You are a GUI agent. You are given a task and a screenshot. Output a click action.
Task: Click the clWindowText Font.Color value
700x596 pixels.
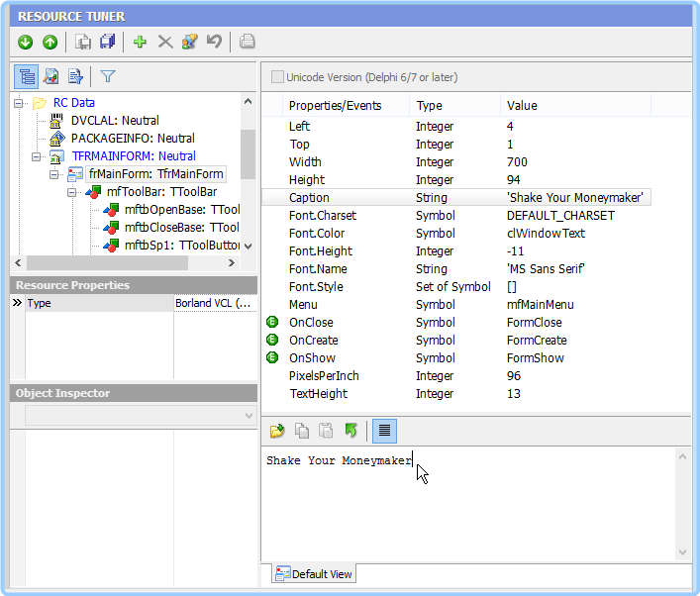[546, 233]
